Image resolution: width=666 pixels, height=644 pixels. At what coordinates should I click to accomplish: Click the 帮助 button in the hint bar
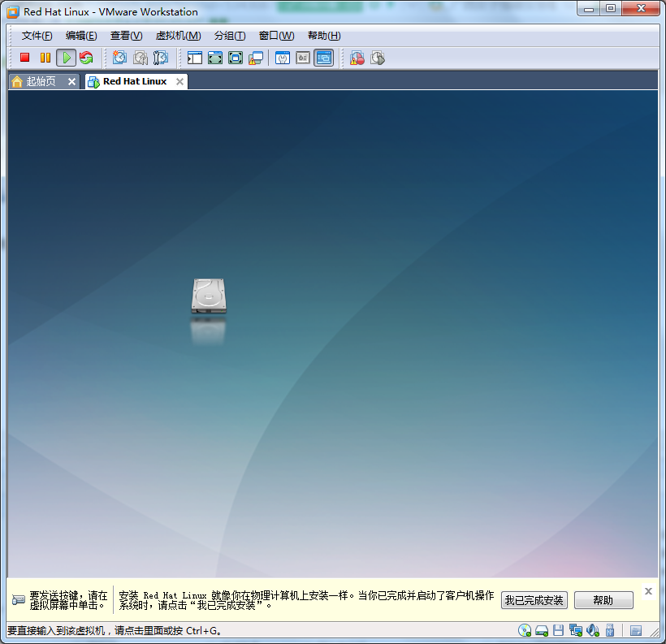pos(603,600)
